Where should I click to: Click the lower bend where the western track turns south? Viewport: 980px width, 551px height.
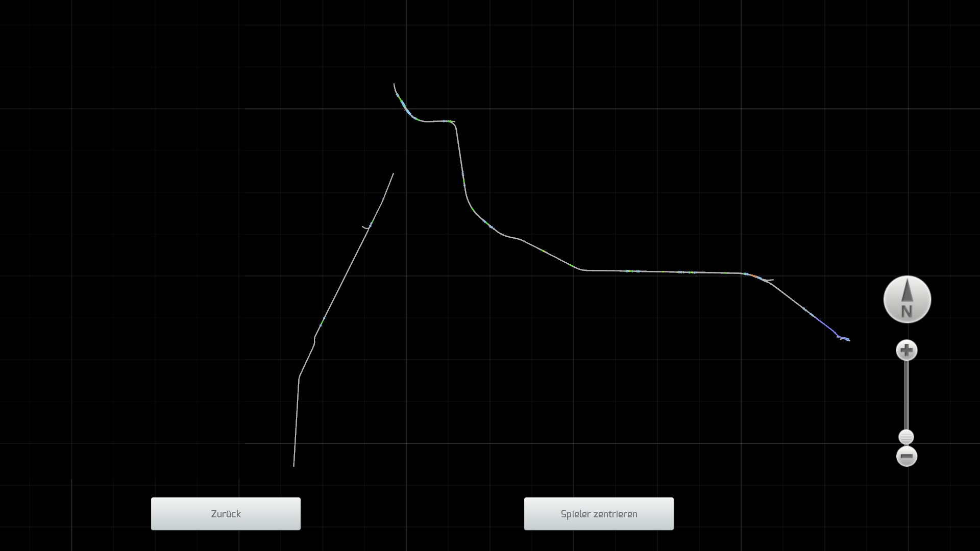point(299,378)
